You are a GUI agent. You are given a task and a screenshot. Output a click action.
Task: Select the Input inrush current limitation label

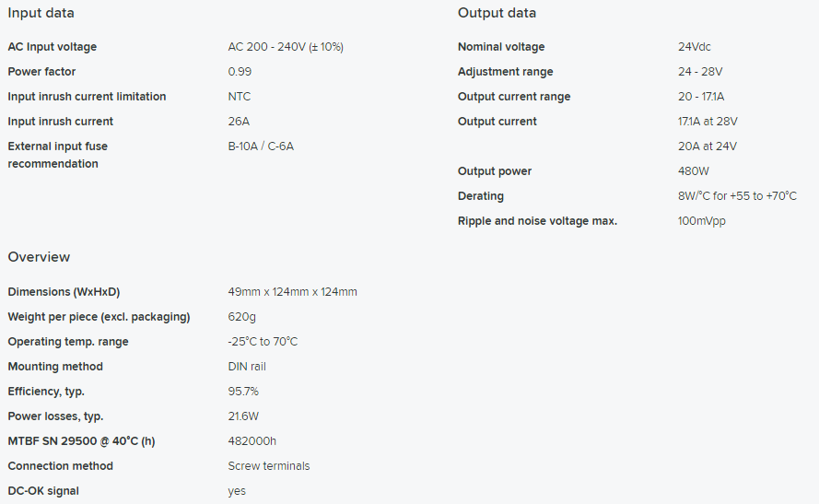(x=87, y=97)
